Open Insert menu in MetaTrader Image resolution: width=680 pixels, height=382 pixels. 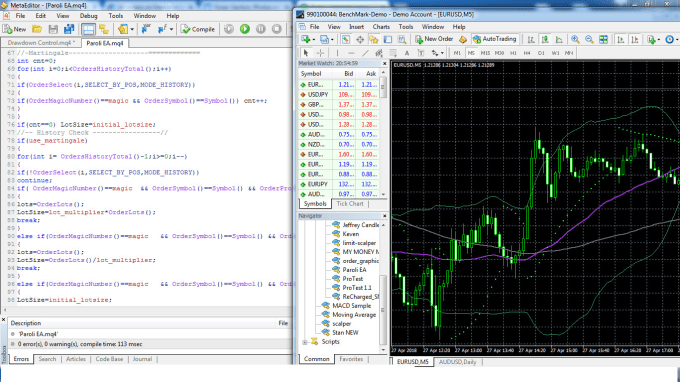tap(356, 27)
